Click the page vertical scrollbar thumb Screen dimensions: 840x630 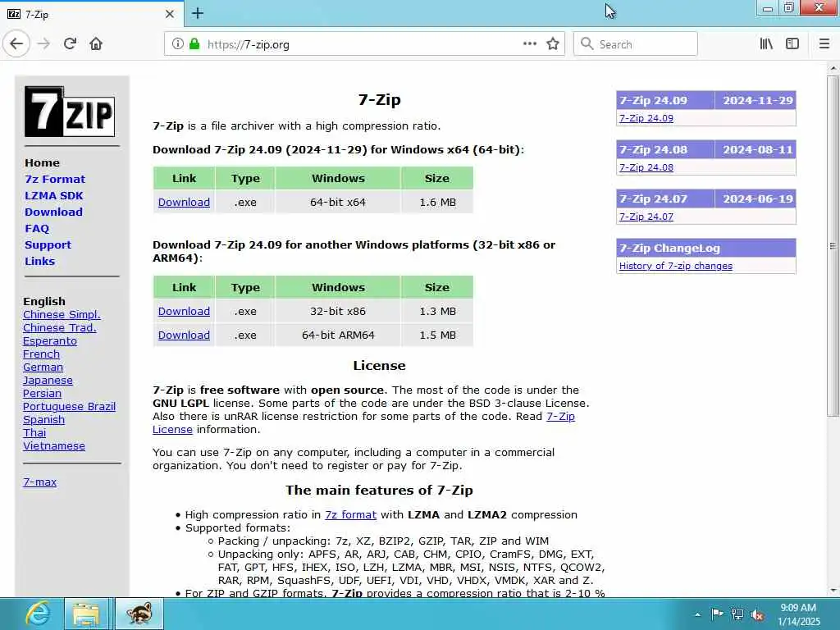click(x=833, y=246)
